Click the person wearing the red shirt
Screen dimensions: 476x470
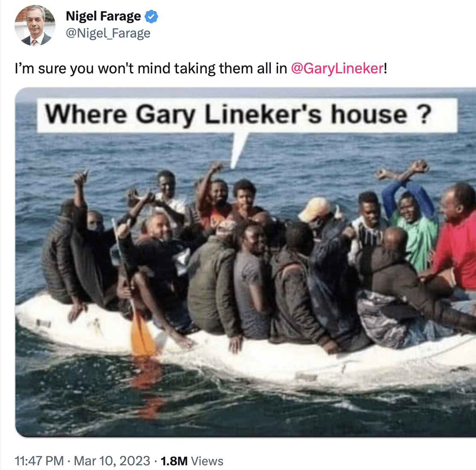tap(457, 240)
